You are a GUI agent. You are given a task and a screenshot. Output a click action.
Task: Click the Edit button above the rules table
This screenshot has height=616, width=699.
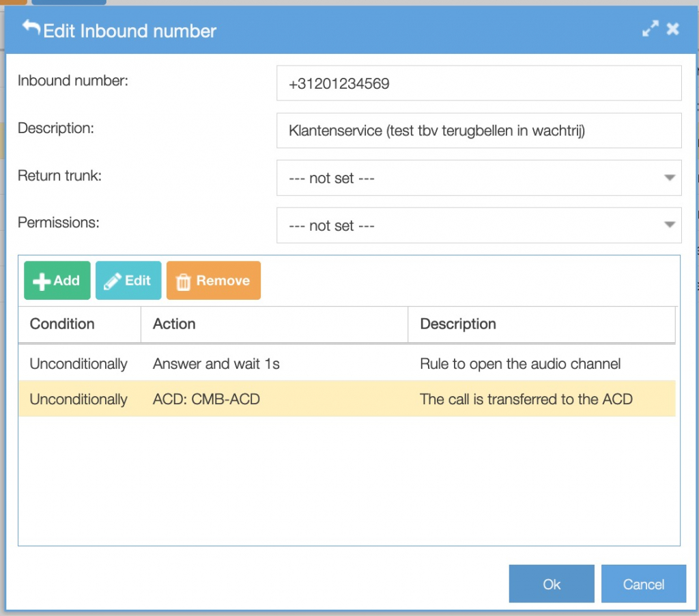pyautogui.click(x=128, y=280)
